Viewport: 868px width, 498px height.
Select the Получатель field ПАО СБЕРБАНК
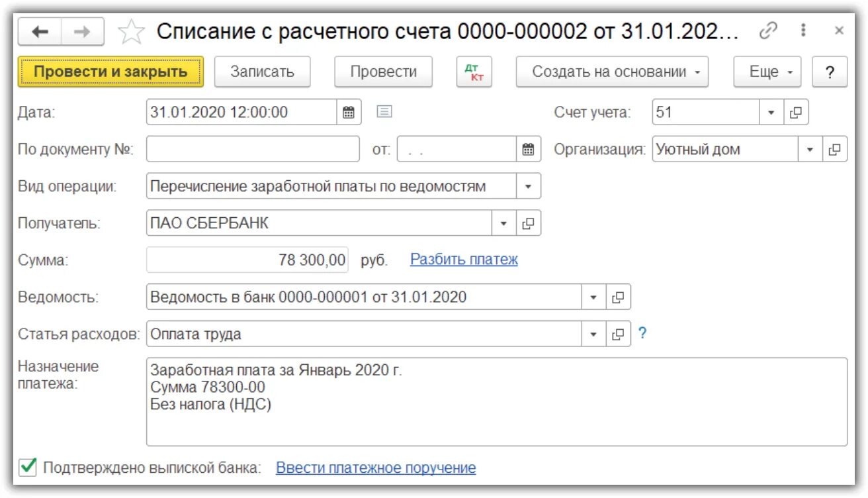[x=319, y=224]
